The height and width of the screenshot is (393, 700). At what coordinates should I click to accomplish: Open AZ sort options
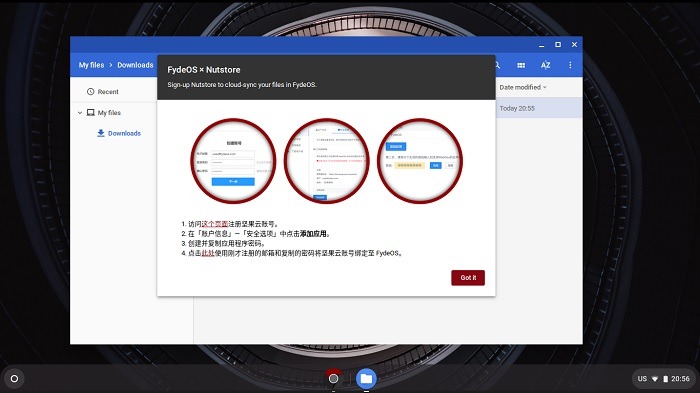coord(546,65)
